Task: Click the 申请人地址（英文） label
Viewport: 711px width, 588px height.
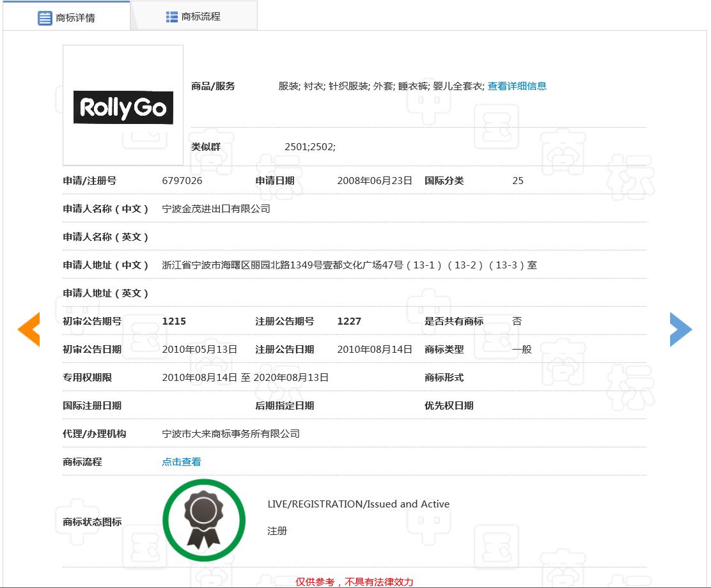Action: click(105, 293)
